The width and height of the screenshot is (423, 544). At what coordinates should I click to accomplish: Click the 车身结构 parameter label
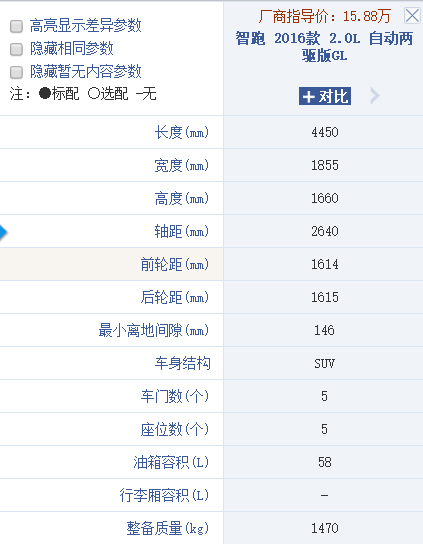183,363
